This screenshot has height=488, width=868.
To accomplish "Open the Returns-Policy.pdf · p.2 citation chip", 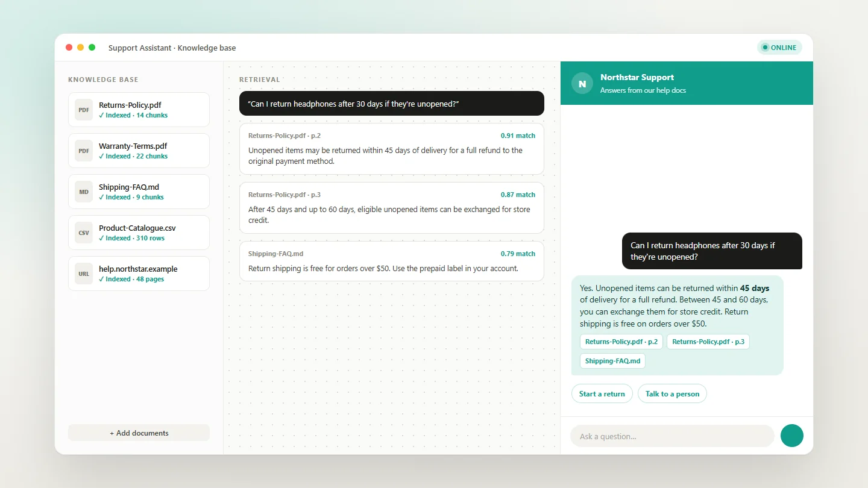I will click(621, 342).
